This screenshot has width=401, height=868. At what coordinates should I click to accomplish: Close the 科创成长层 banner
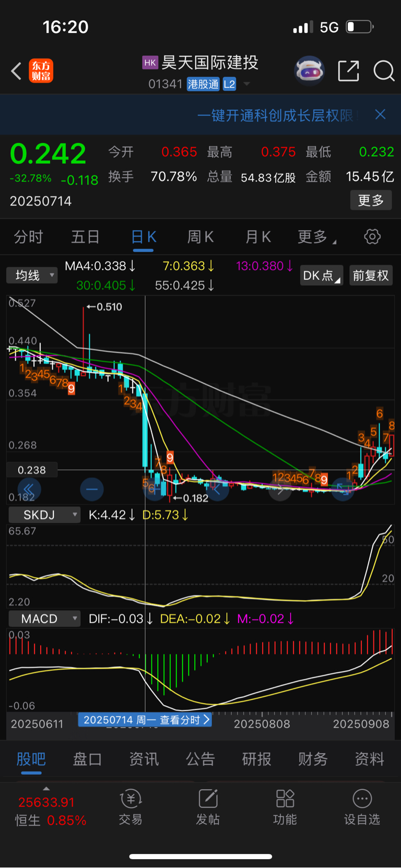pos(380,114)
